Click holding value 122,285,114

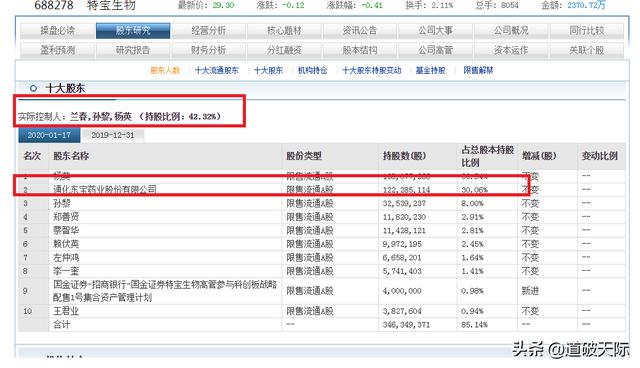tap(406, 190)
